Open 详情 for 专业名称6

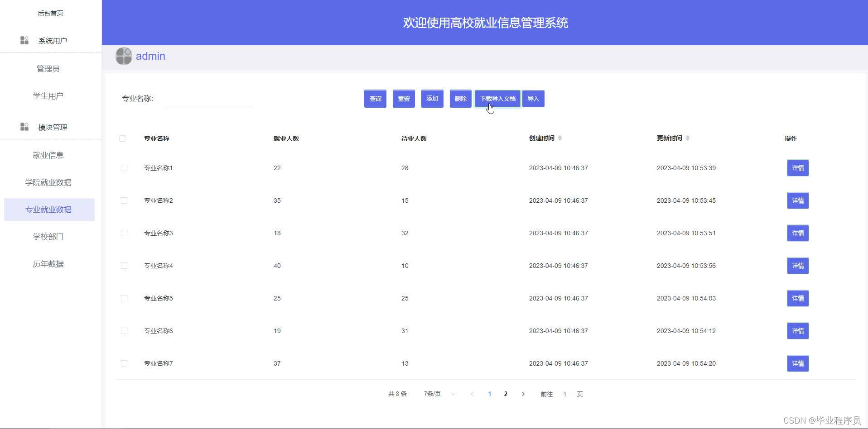798,331
